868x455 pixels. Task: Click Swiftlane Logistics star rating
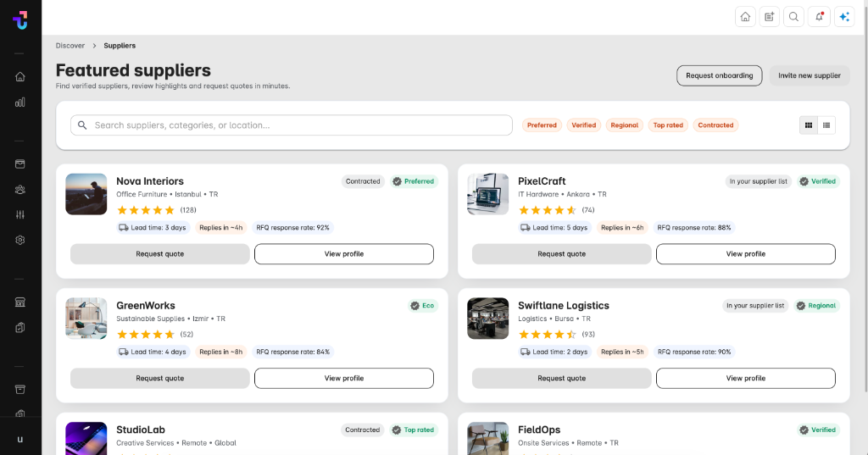point(548,335)
